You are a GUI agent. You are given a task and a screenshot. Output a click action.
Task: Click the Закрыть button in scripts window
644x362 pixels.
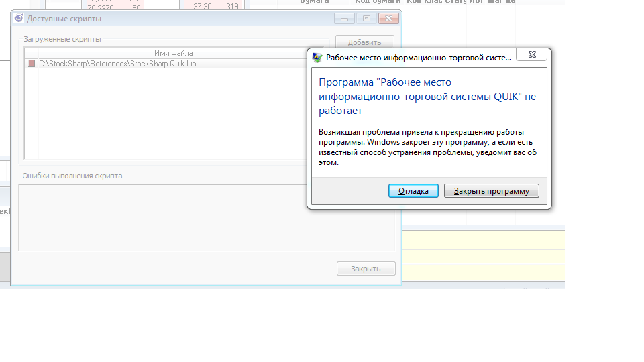pyautogui.click(x=366, y=269)
